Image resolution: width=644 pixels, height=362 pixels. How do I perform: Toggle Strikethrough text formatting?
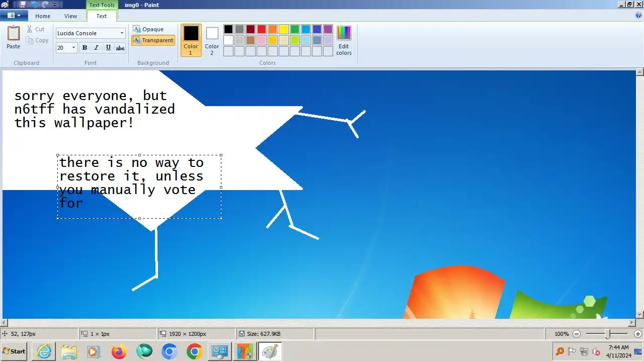click(120, 48)
